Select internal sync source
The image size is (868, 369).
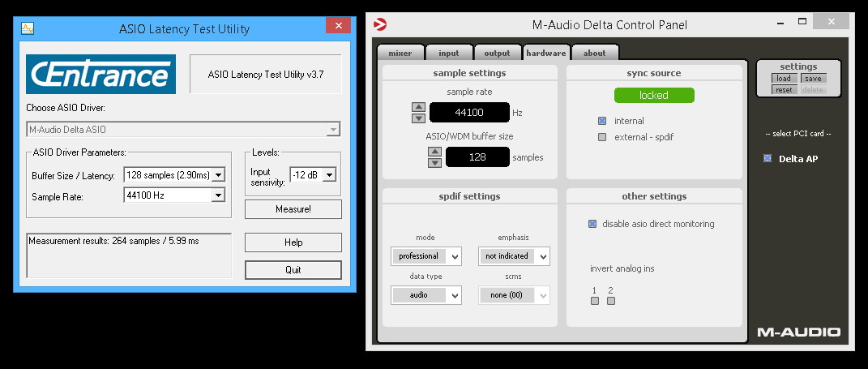pos(602,121)
